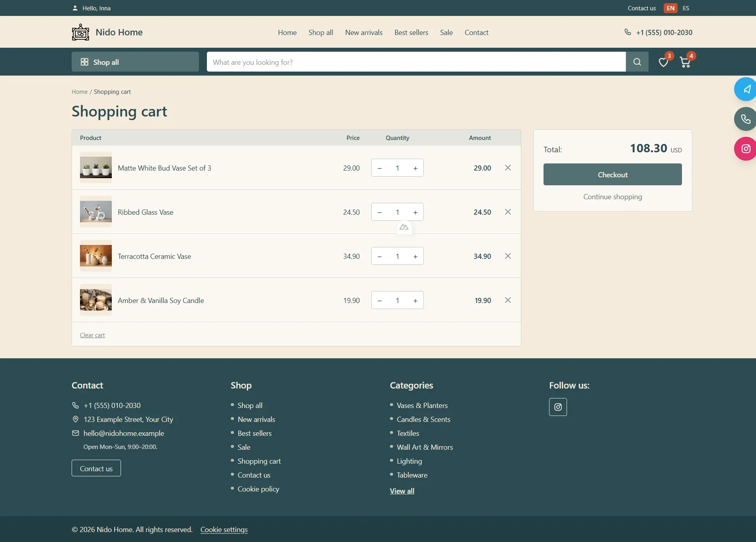Open Candles & Scents footer category

(423, 419)
